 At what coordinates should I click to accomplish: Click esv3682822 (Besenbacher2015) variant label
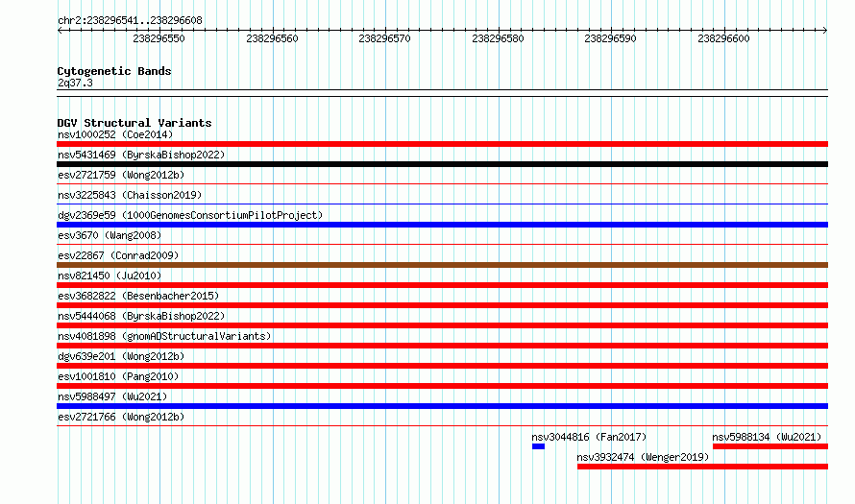point(138,296)
